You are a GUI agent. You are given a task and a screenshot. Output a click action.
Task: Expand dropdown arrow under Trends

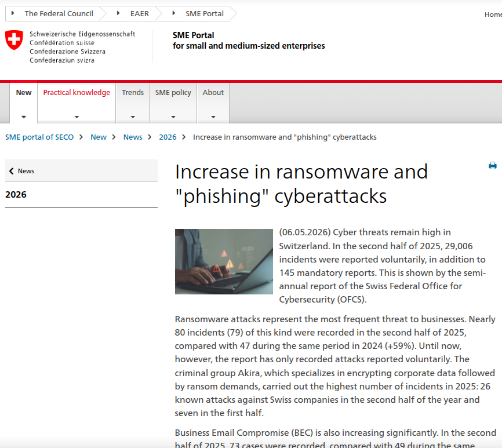(133, 117)
